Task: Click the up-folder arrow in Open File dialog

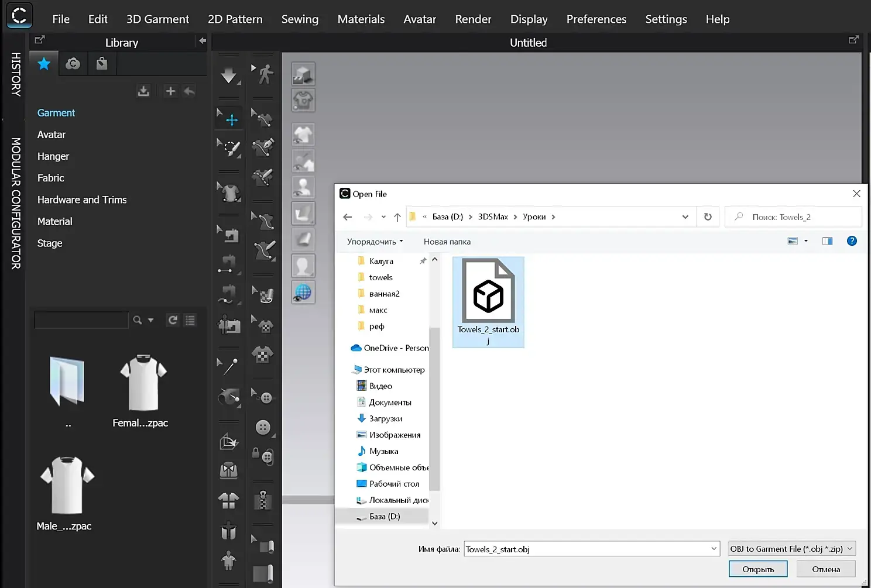Action: (x=397, y=217)
